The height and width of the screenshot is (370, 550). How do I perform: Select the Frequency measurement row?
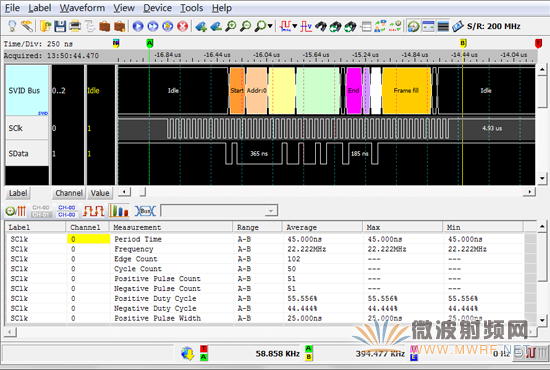pos(266,249)
